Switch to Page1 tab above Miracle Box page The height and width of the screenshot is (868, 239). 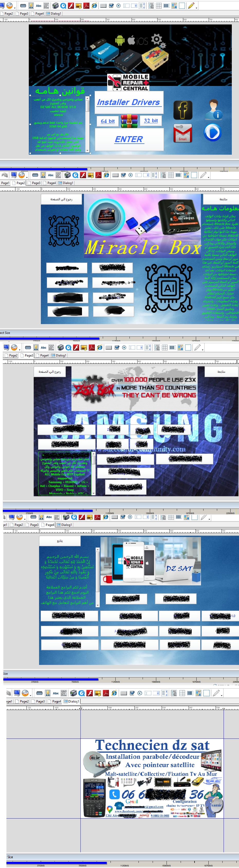5,183
